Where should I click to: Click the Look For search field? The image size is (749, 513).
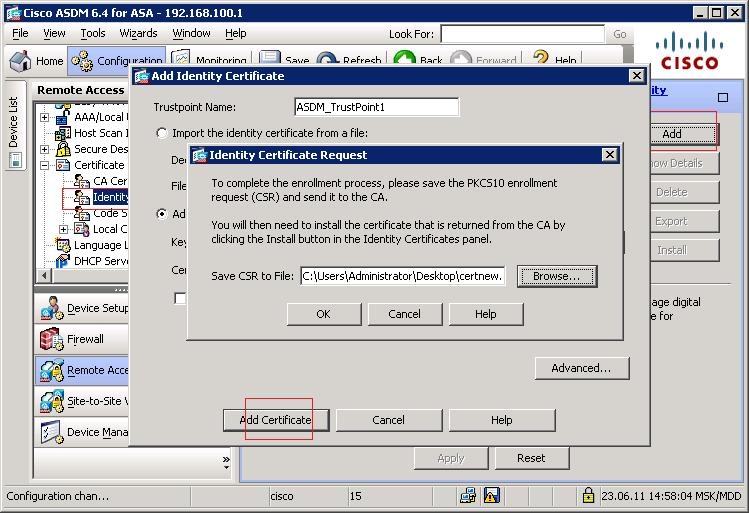point(523,34)
